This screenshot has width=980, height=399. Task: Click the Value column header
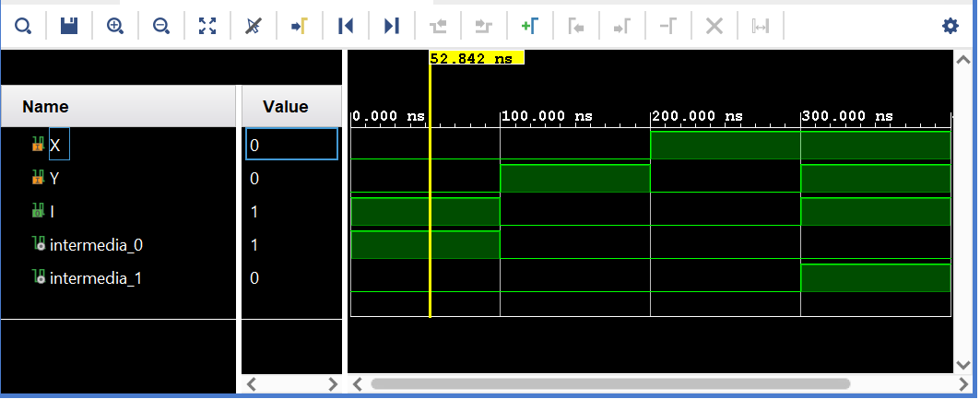point(285,107)
